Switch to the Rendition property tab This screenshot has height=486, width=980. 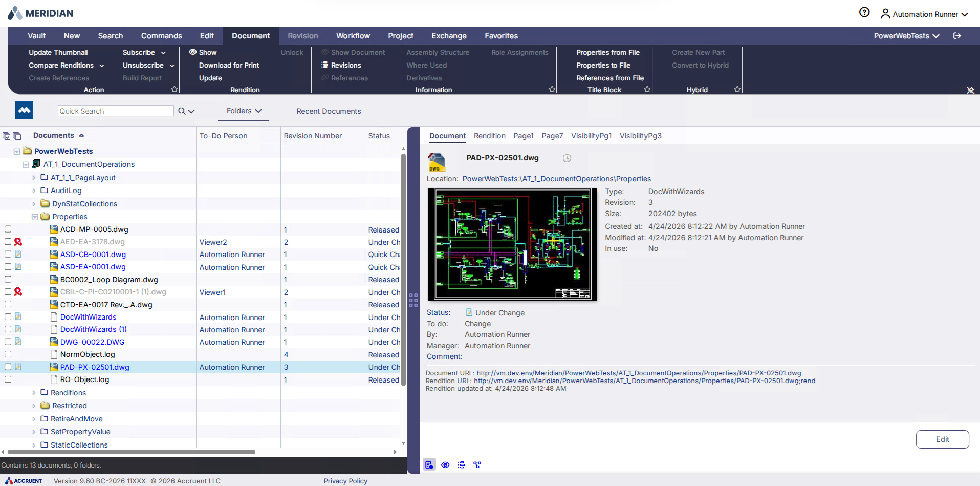tap(489, 136)
